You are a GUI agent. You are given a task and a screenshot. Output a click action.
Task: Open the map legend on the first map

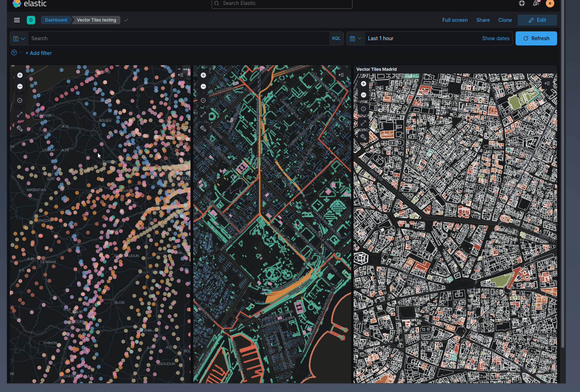tap(181, 74)
